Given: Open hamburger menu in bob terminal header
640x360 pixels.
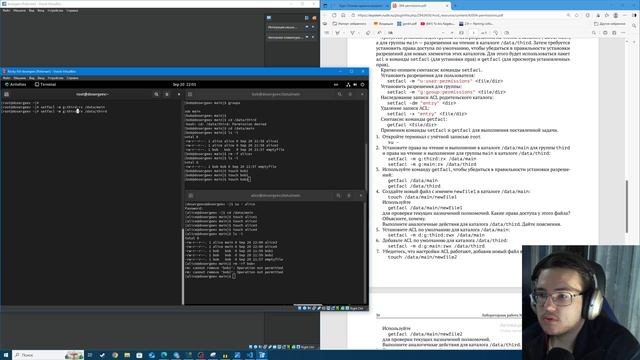Looking at the screenshot, I should click(350, 94).
